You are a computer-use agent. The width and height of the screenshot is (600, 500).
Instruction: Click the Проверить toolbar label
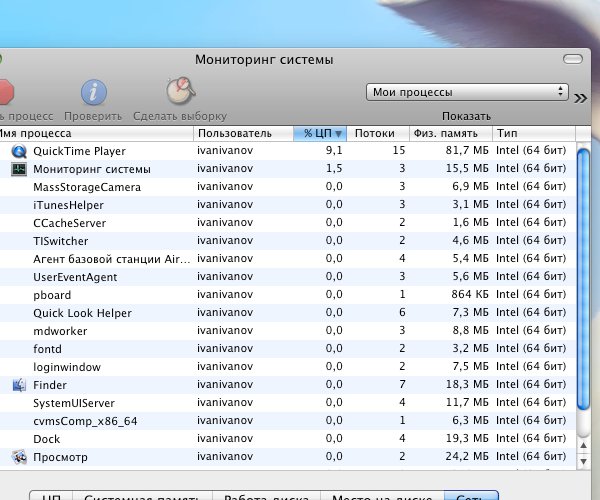[x=93, y=116]
